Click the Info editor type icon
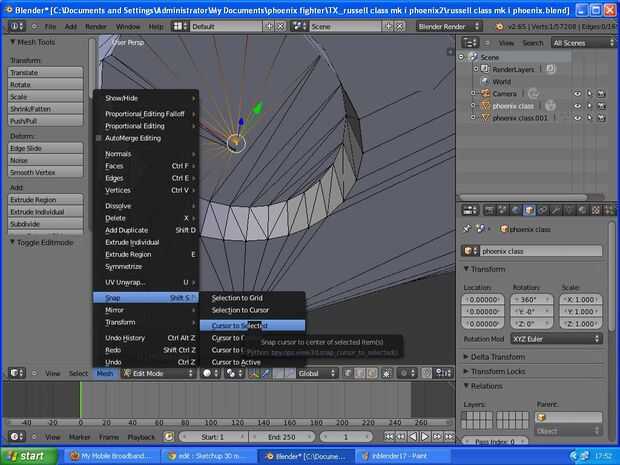 coord(16,26)
